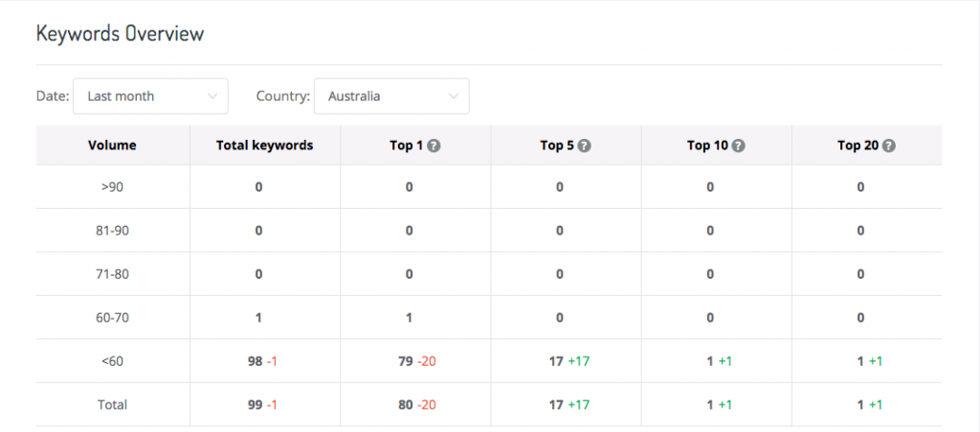The image size is (980, 432).
Task: Click the Top 1 help question-mark icon
Action: coord(434,146)
